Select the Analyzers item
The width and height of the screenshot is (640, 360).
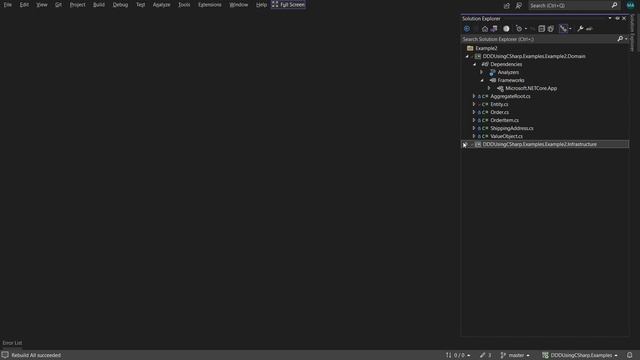[x=508, y=72]
